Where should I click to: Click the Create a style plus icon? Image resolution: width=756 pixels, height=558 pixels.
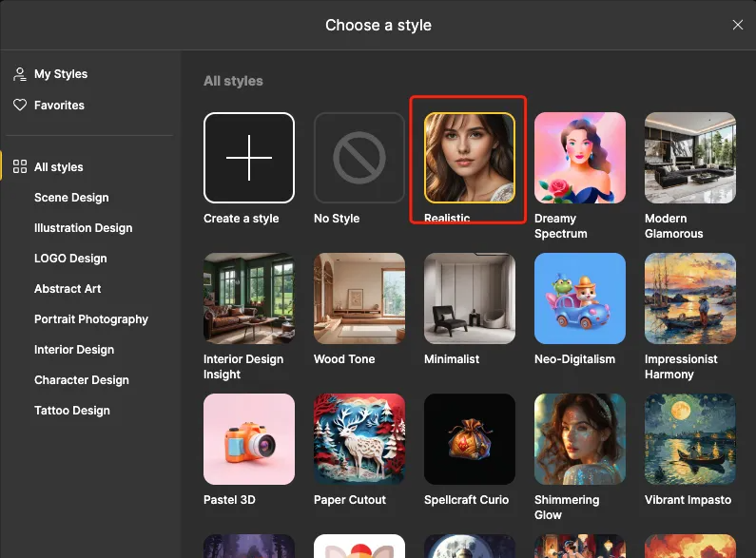click(x=249, y=158)
